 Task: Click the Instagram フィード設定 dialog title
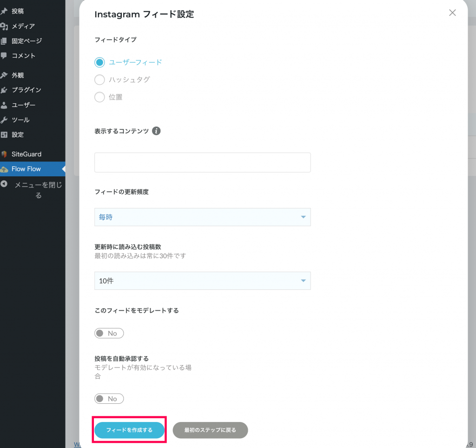(x=144, y=14)
